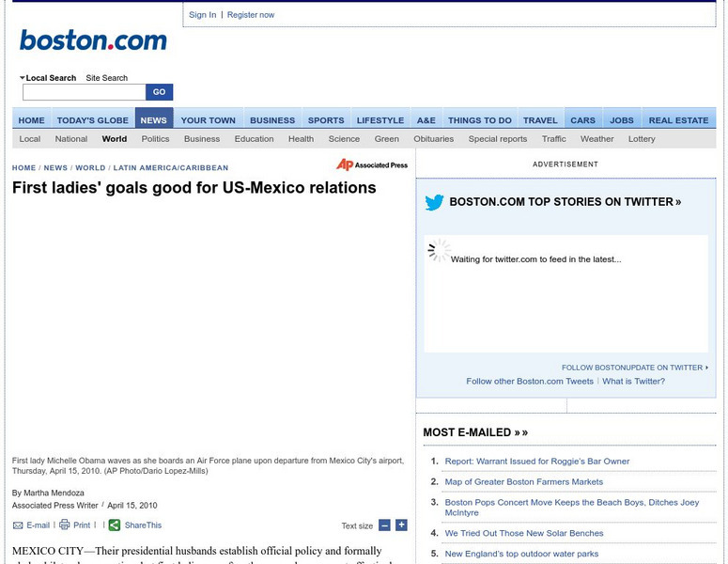This screenshot has height=564, width=728.
Task: Click the article headline about first ladies
Action: tap(194, 188)
